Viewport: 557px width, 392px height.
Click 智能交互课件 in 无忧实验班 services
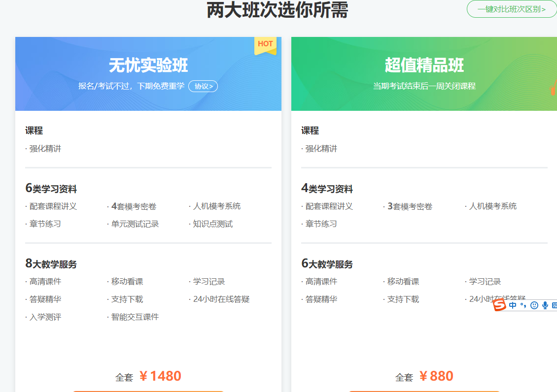pos(135,317)
